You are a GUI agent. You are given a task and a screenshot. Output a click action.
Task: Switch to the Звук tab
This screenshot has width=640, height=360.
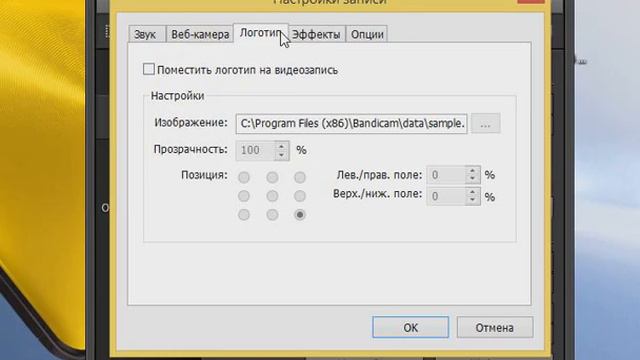pyautogui.click(x=147, y=34)
